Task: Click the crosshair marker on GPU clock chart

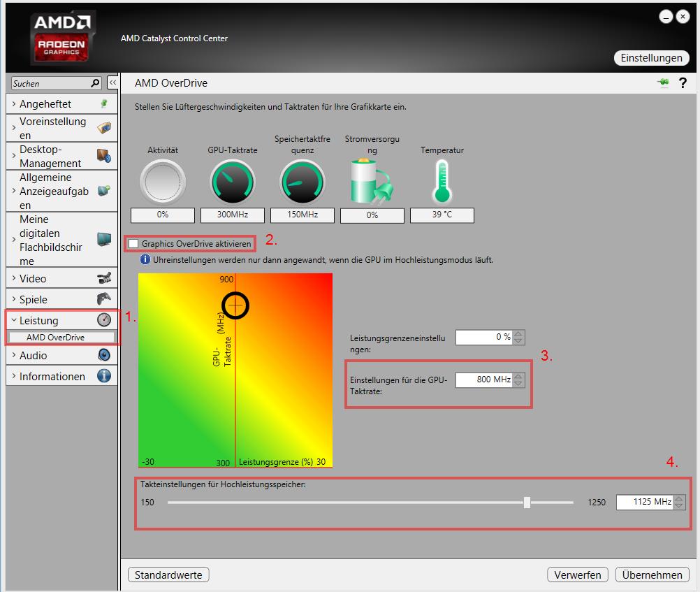Action: [x=235, y=305]
